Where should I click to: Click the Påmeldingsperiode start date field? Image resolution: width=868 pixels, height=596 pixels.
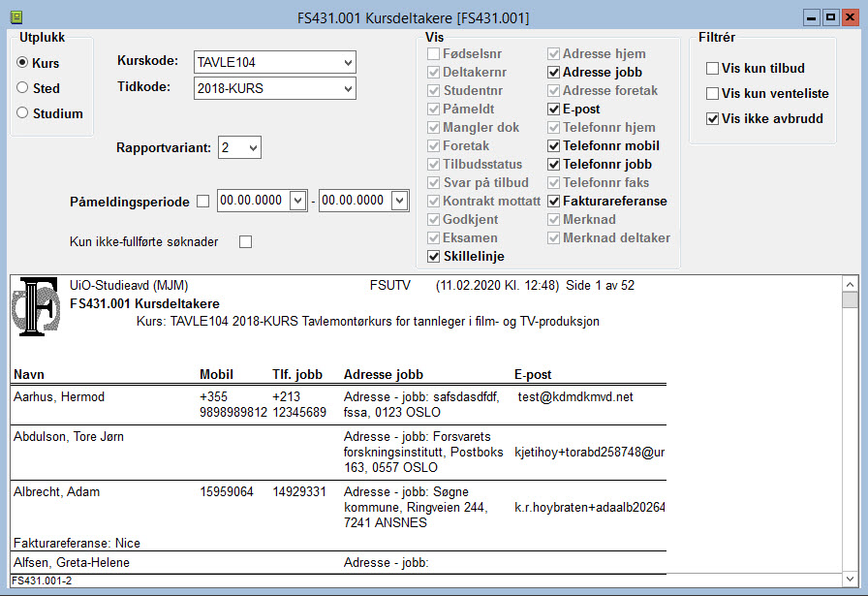click(x=253, y=201)
